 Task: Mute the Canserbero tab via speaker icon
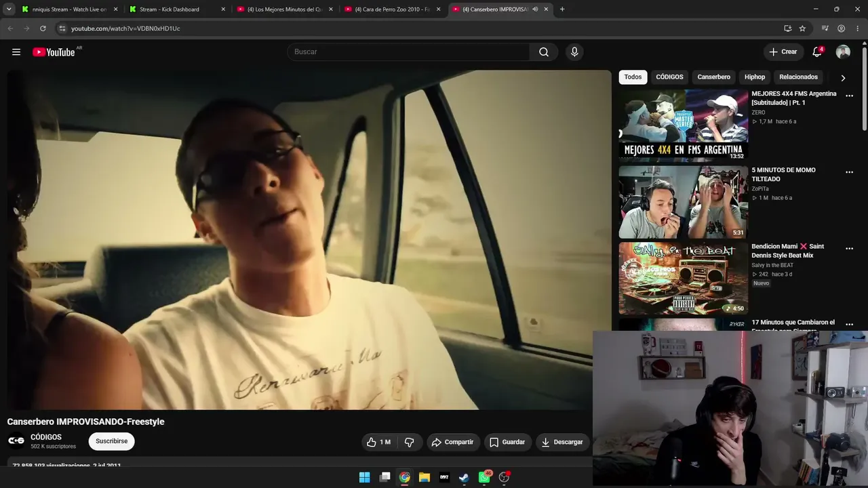click(x=535, y=9)
